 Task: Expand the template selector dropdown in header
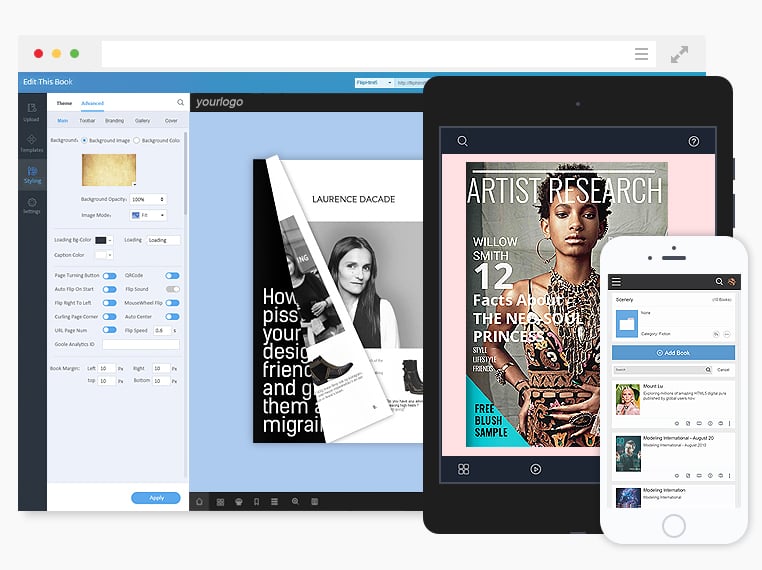coord(373,83)
